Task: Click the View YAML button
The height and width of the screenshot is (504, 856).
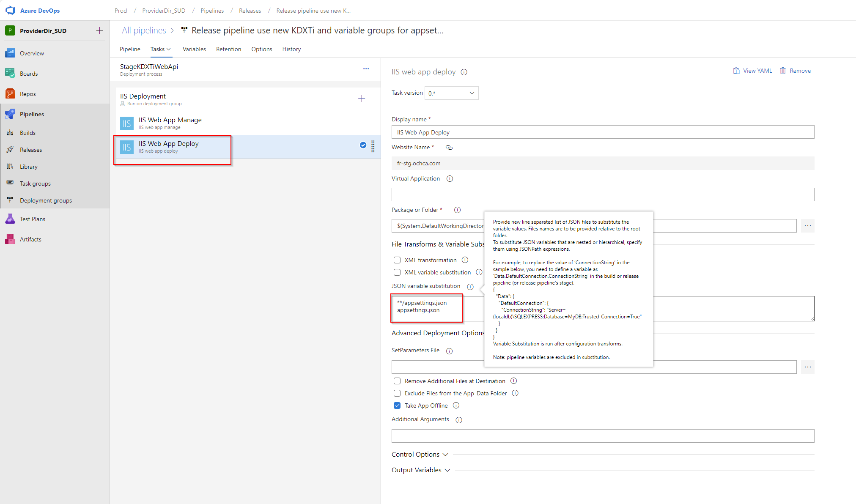Action: coord(752,71)
